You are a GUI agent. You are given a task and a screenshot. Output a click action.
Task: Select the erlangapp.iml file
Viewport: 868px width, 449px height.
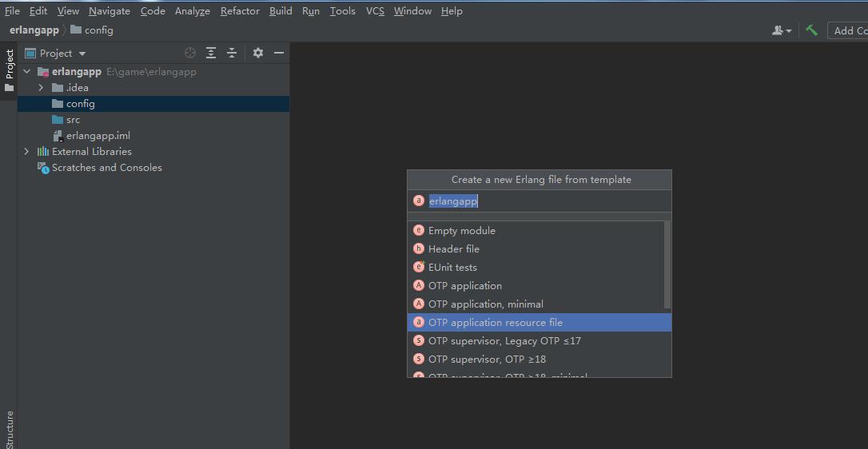[98, 136]
